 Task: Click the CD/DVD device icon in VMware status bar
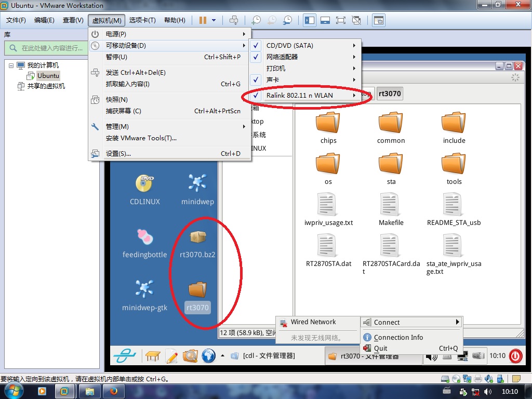point(456,379)
